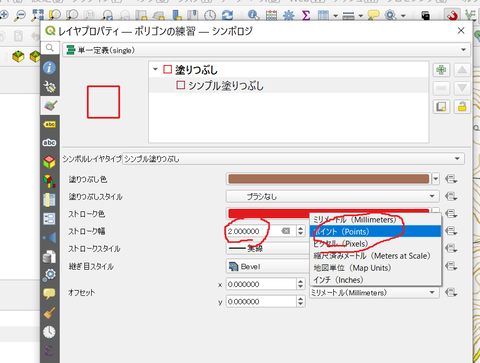Viewport: 480px width, 363px height.
Task: Refresh the map canvas
Action: pyautogui.click(x=227, y=15)
